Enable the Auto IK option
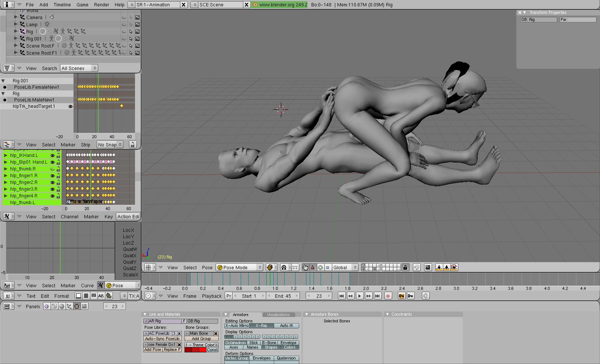Screen dimensions: 600x364 (x=286, y=326)
